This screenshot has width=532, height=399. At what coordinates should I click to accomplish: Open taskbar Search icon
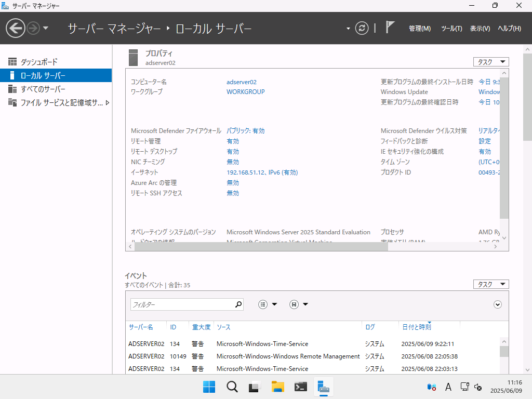pos(232,387)
